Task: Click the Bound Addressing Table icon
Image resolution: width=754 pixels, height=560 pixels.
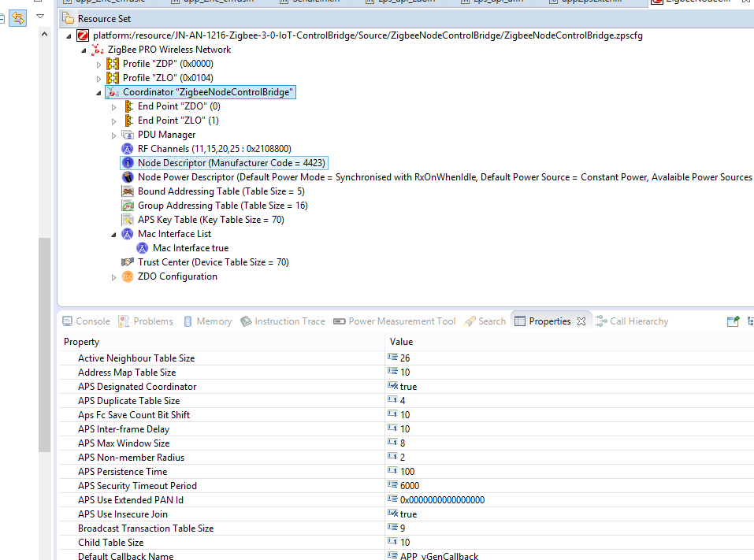Action: coord(128,191)
